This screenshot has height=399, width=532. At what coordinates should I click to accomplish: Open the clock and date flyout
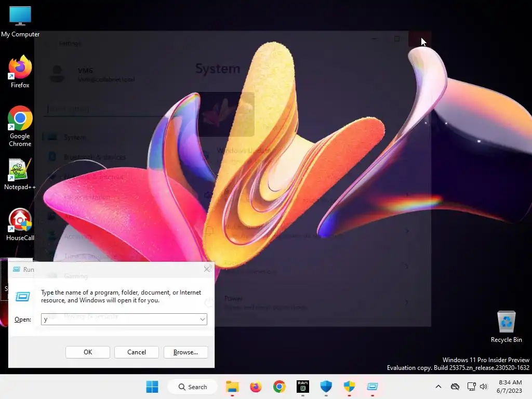510,387
